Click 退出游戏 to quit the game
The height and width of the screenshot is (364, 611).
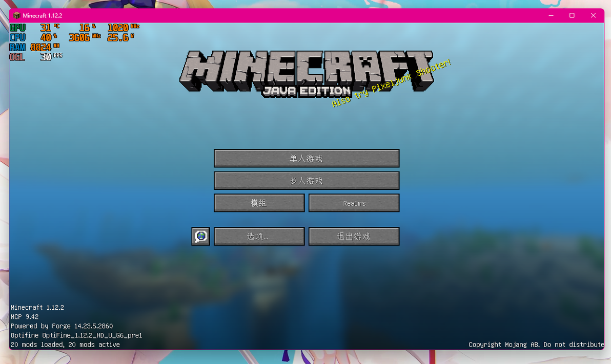354,237
